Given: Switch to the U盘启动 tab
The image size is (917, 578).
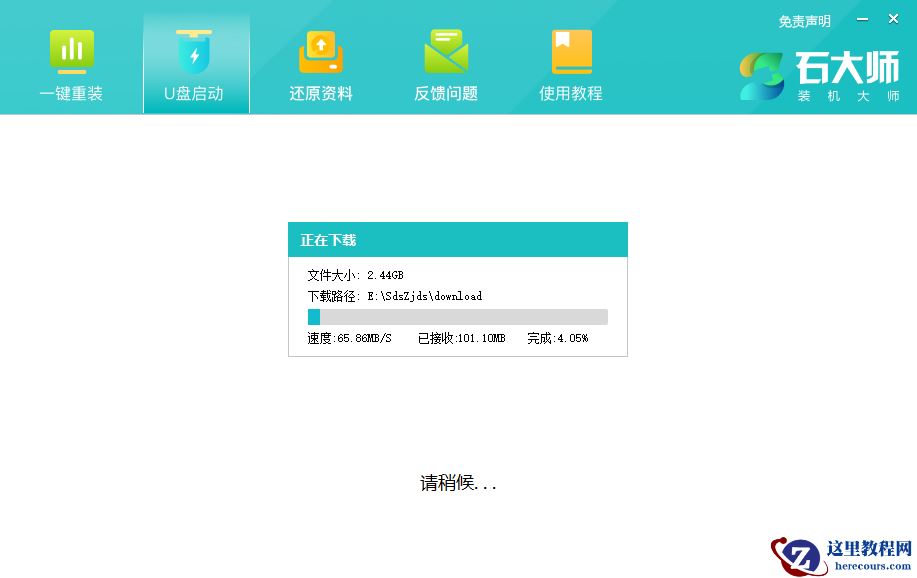Looking at the screenshot, I should [x=195, y=96].
